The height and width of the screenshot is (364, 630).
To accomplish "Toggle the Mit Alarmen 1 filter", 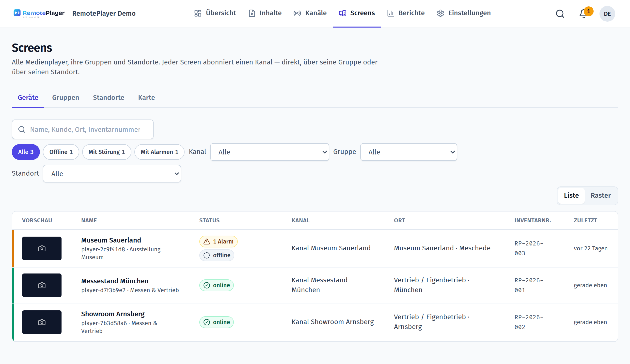I will pyautogui.click(x=159, y=152).
